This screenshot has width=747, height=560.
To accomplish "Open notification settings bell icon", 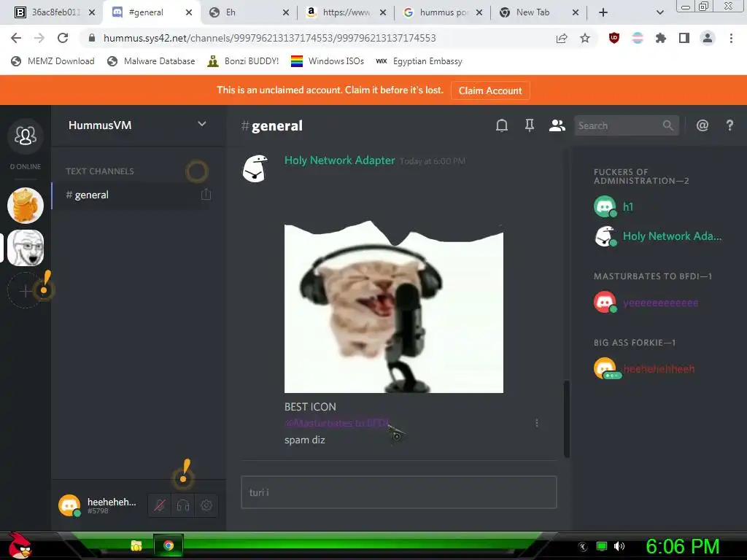I will point(502,125).
